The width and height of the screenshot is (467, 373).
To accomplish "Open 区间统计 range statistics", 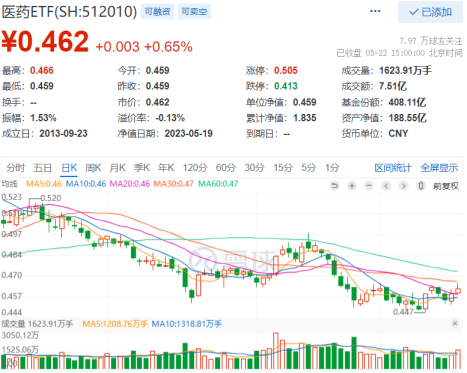I will [393, 168].
